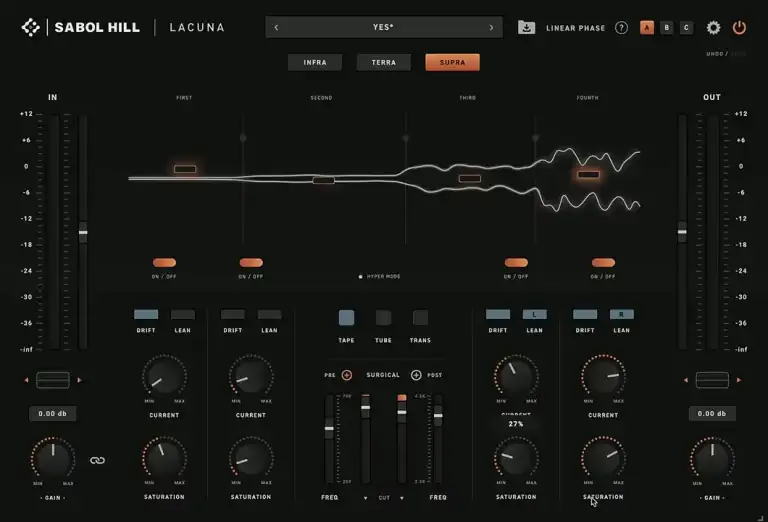Select the THIRD band node on graph
The image size is (768, 522).
(x=470, y=178)
